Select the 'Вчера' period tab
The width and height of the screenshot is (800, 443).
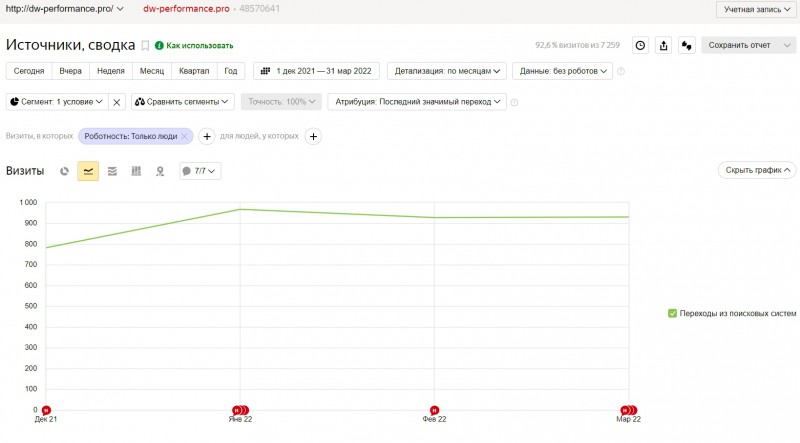pos(70,71)
